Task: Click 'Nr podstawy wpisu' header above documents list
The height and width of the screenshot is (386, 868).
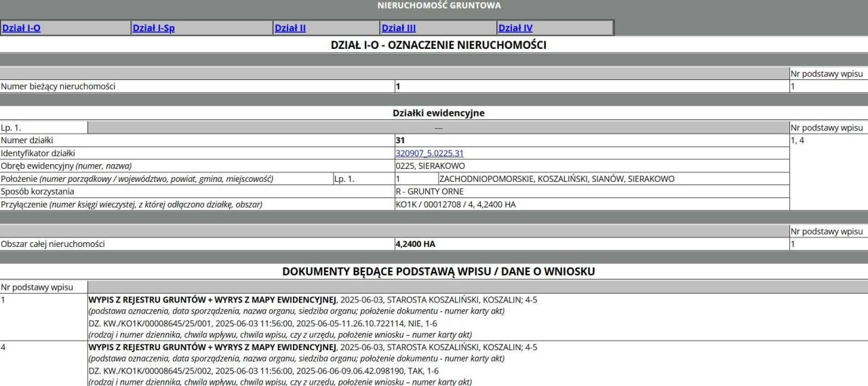Action: (x=37, y=288)
